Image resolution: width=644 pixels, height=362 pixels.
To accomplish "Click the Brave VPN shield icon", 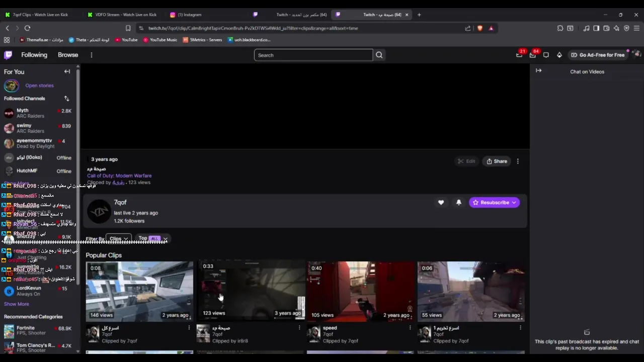I will pyautogui.click(x=626, y=28).
